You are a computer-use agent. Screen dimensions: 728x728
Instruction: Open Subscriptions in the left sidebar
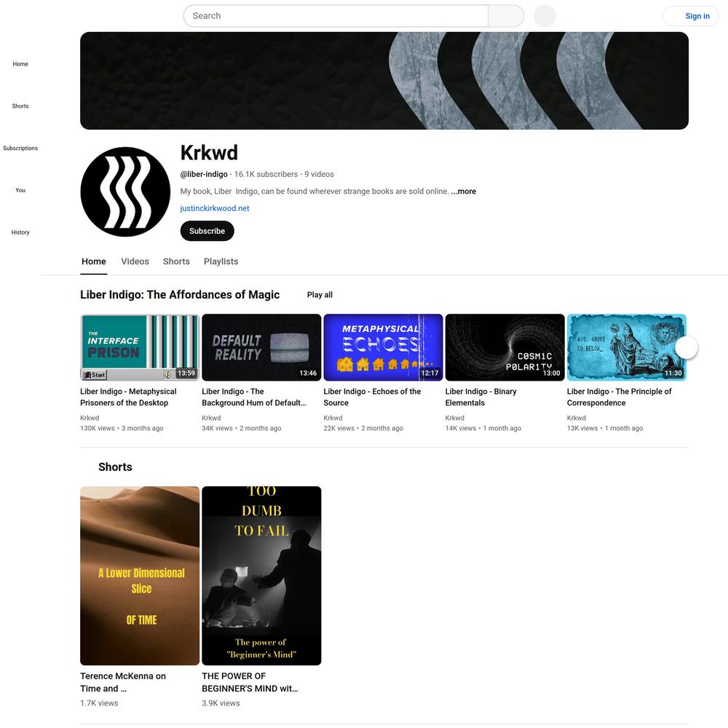click(x=20, y=148)
